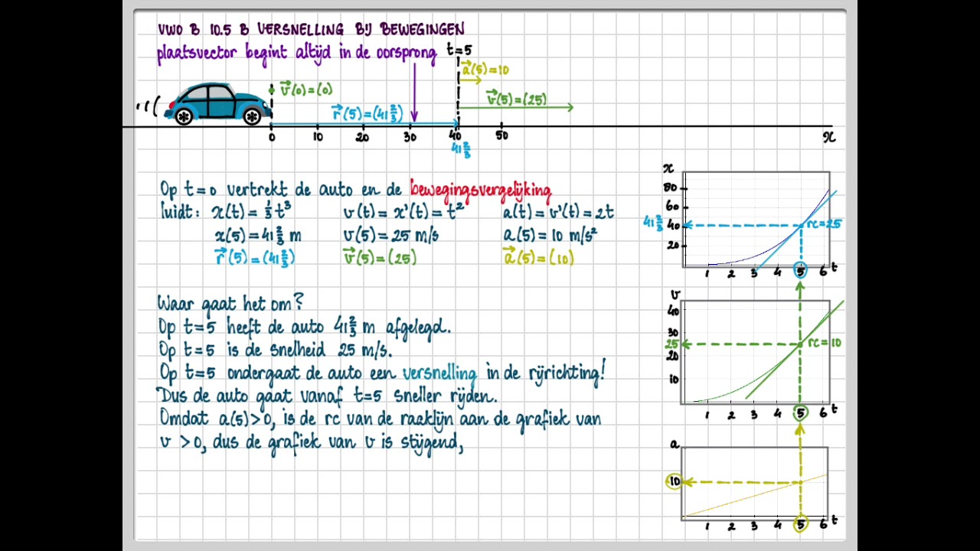Click the 'rc=10' label on the v-t graph

[x=825, y=343]
